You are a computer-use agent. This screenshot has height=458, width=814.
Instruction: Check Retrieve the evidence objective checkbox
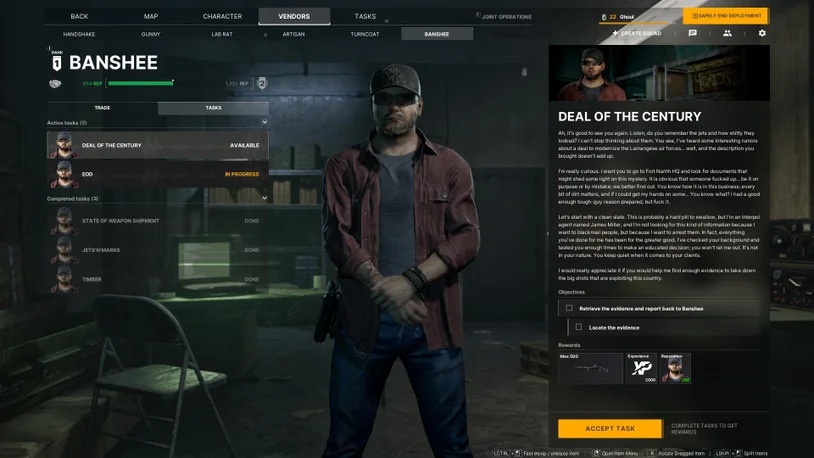point(569,308)
